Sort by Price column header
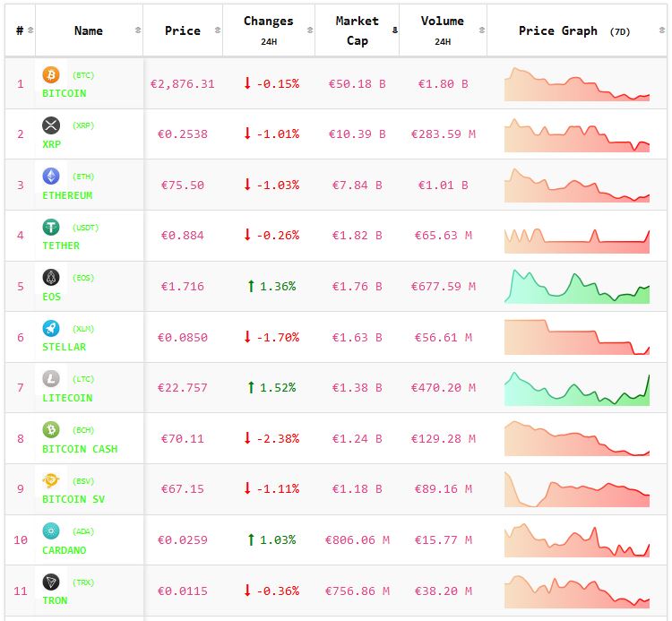The width and height of the screenshot is (672, 621). coord(183,30)
